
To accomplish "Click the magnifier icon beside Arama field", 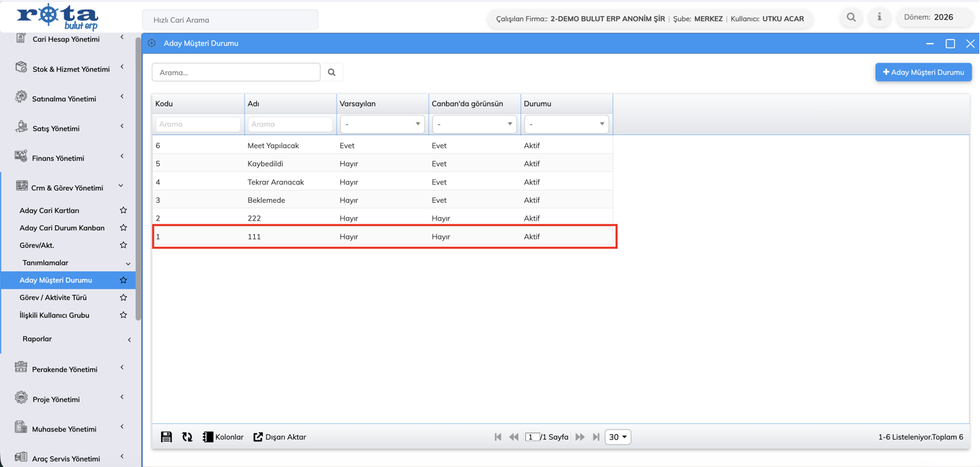I will [332, 72].
